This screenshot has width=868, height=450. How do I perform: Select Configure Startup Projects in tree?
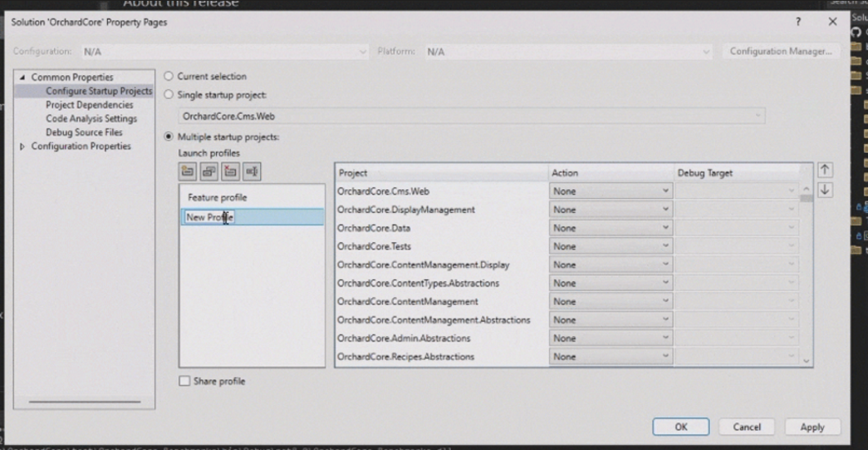[98, 91]
